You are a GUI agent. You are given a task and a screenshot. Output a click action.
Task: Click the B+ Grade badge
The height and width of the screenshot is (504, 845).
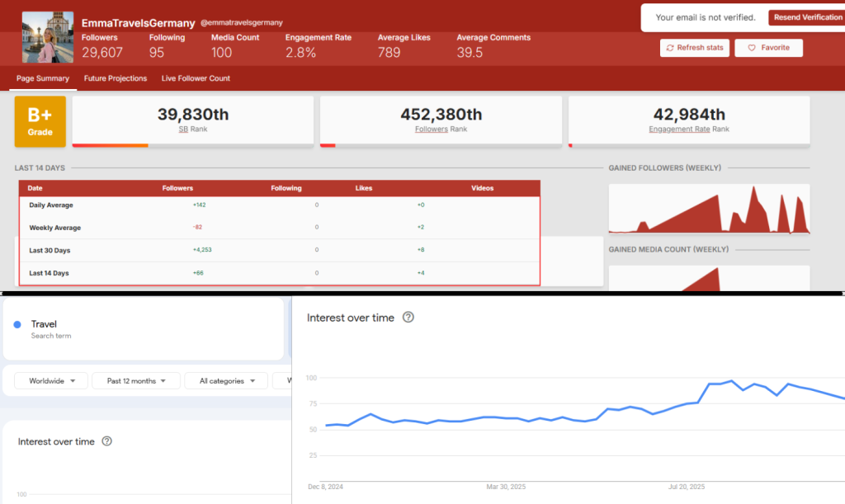pos(40,122)
